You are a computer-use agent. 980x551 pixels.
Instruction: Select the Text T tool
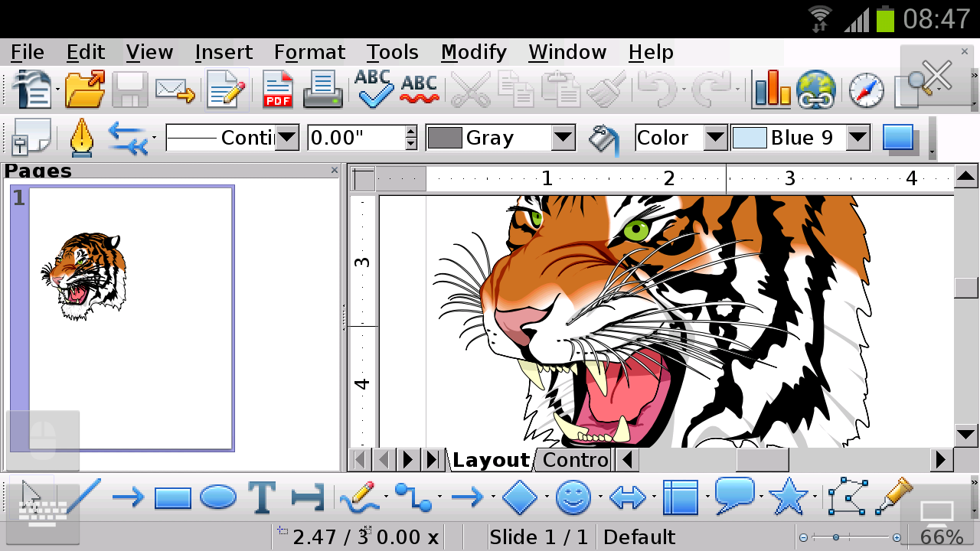click(262, 498)
